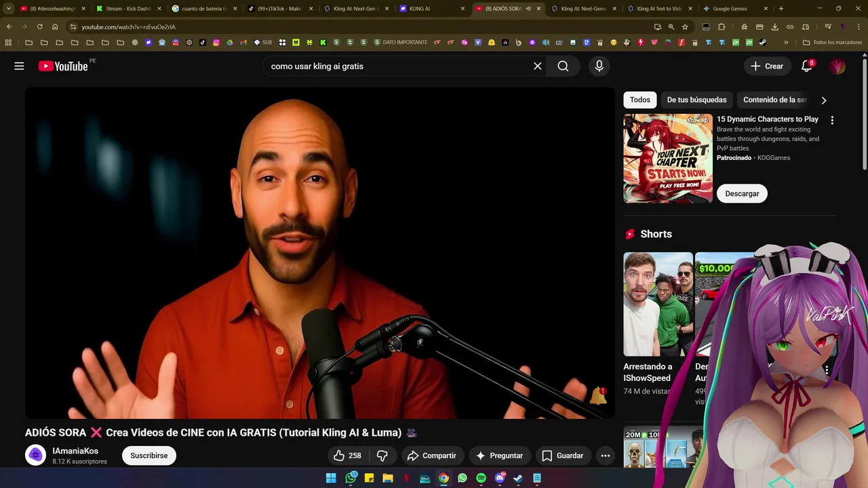Screen dimensions: 868x488
Task: Click the Chrome home icon
Action: 55,26
